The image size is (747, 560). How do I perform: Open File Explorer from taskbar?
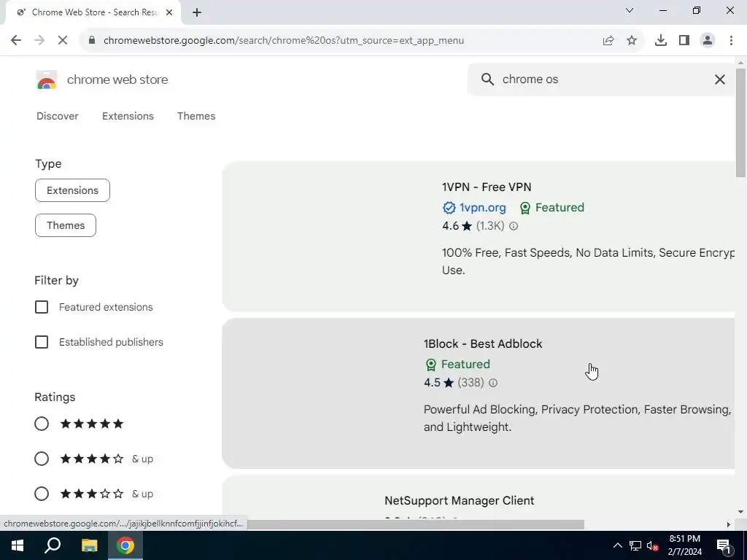(x=89, y=545)
